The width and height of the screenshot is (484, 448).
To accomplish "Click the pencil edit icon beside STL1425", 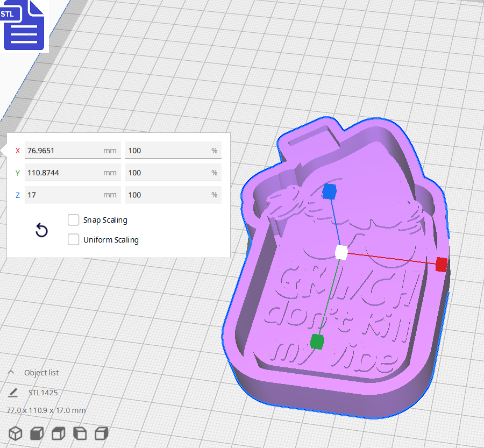I will (x=13, y=393).
